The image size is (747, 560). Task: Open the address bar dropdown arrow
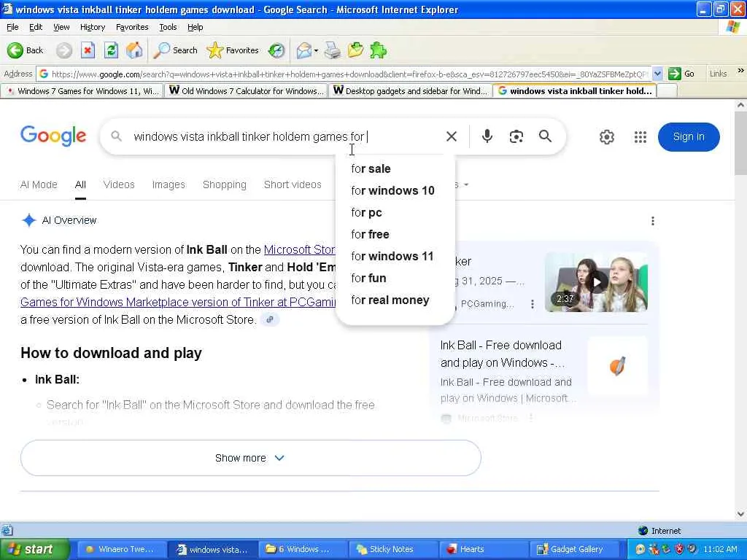point(657,74)
